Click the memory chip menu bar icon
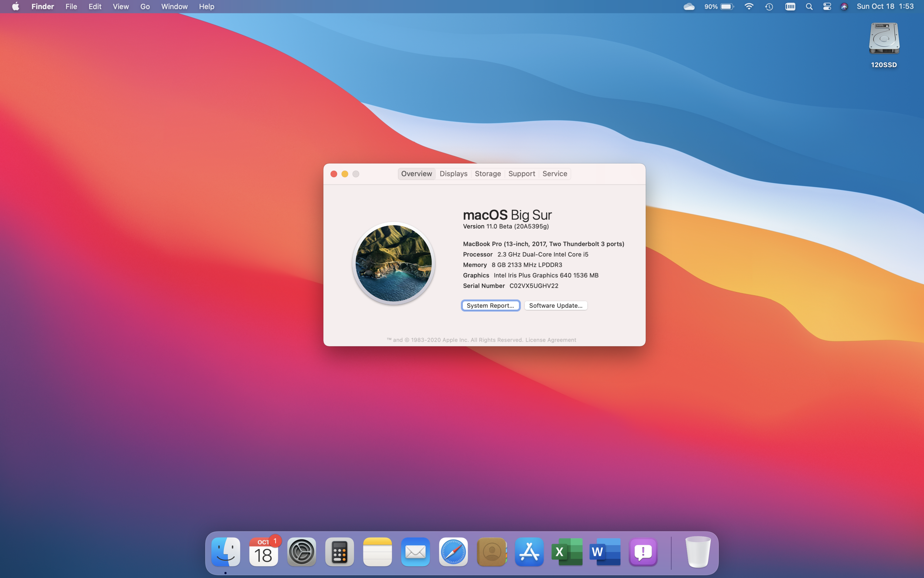 click(x=790, y=7)
